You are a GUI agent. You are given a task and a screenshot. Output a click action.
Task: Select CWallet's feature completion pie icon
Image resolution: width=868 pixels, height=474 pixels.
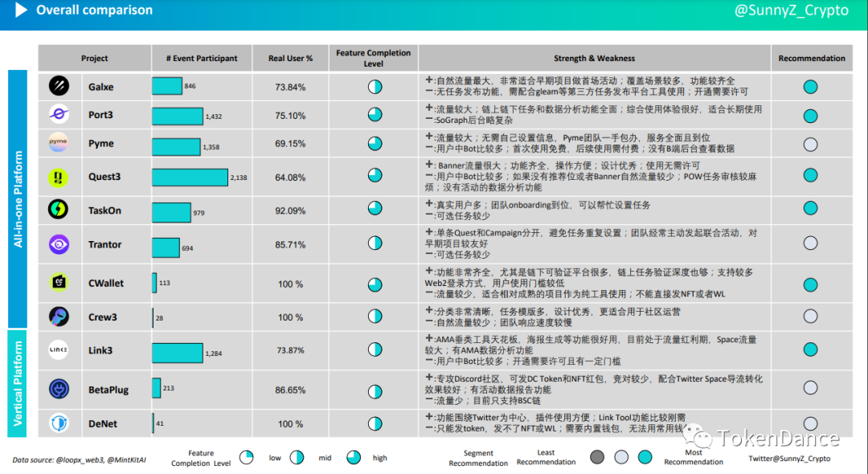pos(375,284)
